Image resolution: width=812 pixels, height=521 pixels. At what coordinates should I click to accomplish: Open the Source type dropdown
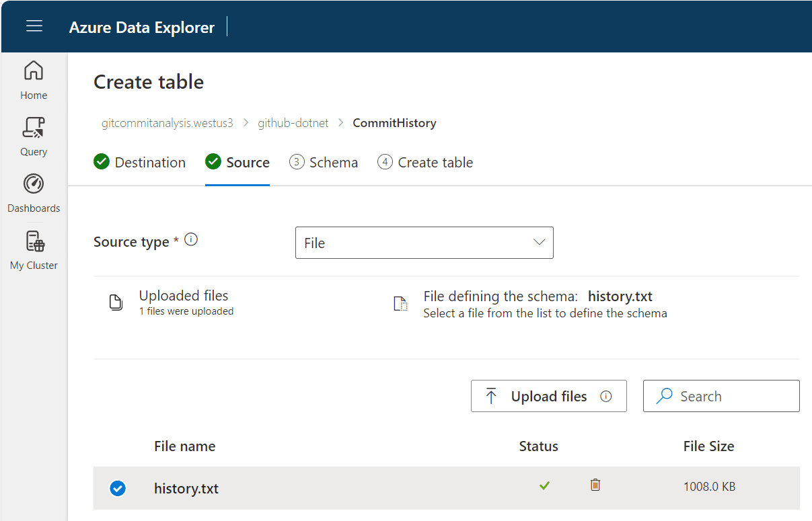539,243
